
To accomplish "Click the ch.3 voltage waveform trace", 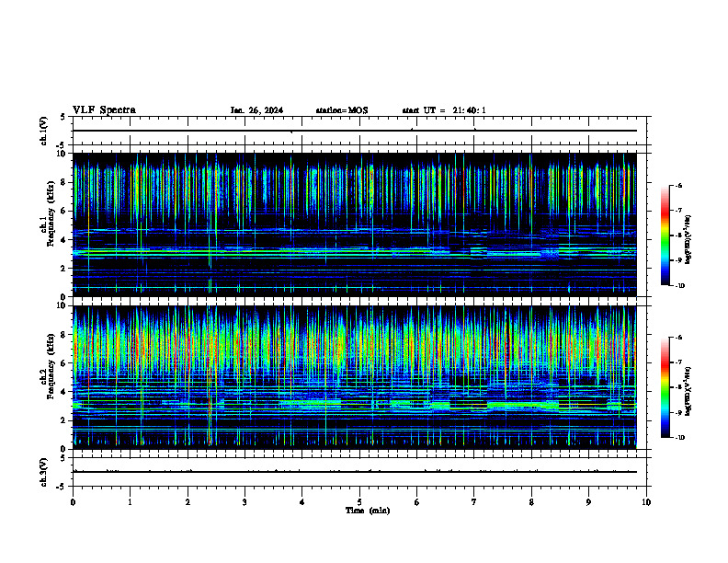I will coord(355,472).
